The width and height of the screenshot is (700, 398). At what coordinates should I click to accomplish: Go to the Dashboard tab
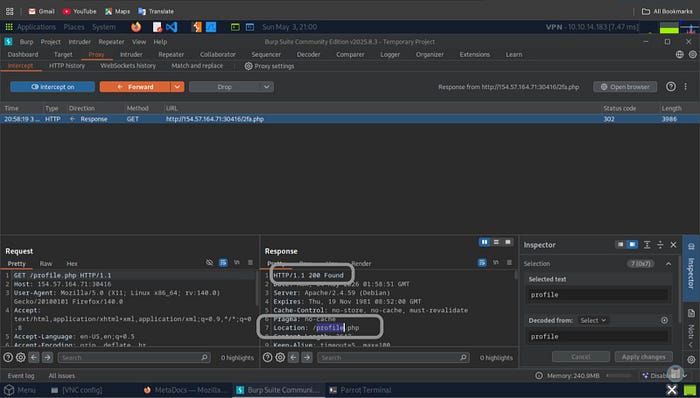(x=23, y=54)
